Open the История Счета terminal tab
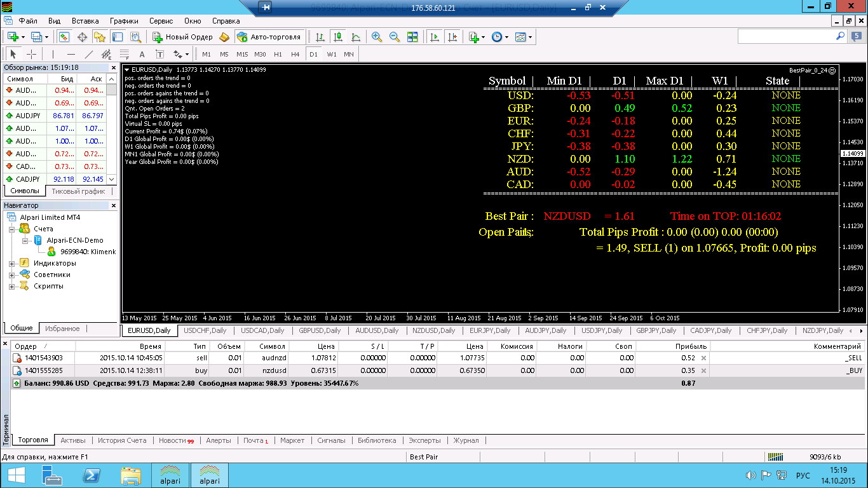Viewport: 868px width, 488px height. tap(121, 440)
